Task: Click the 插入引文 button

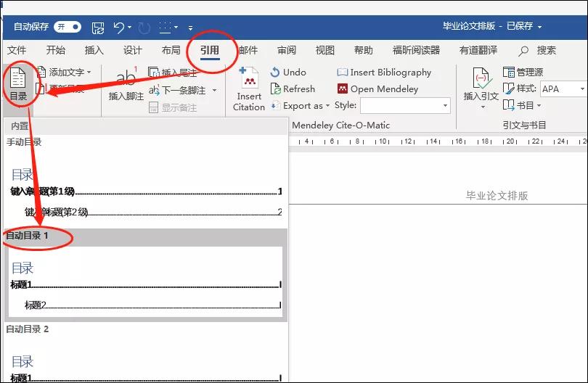Action: coord(481,88)
